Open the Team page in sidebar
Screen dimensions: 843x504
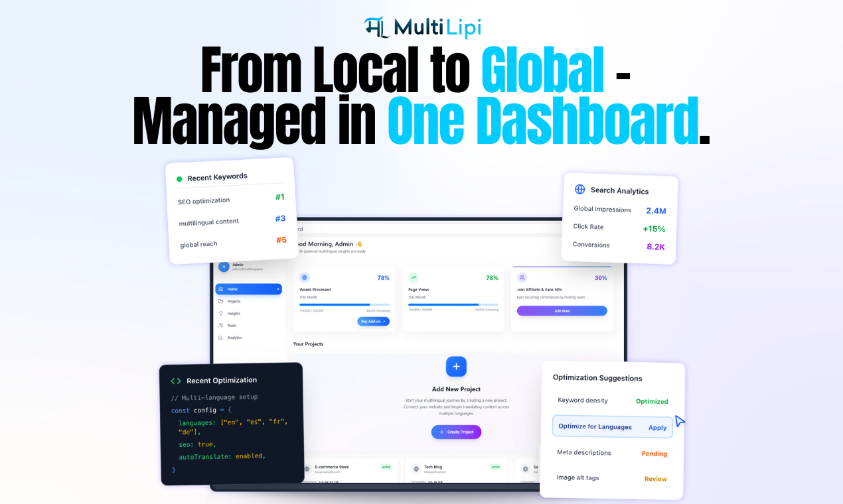232,325
